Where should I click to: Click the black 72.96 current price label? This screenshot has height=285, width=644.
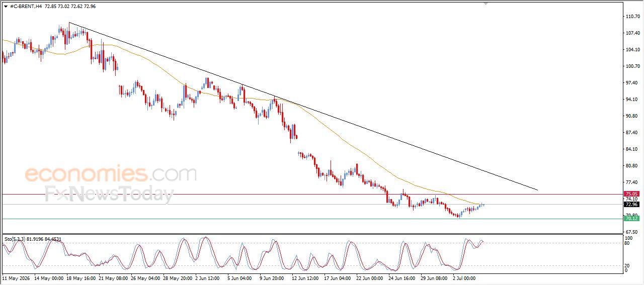click(x=631, y=204)
